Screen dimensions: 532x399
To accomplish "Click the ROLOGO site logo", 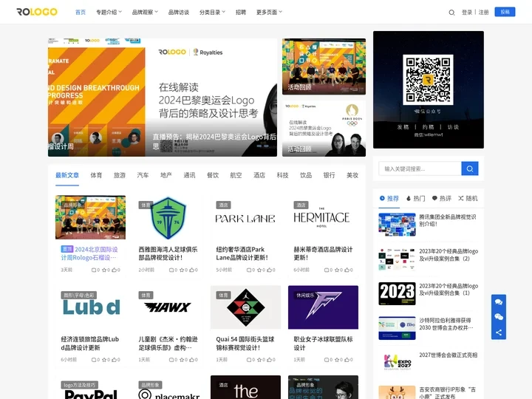I will coord(37,12).
